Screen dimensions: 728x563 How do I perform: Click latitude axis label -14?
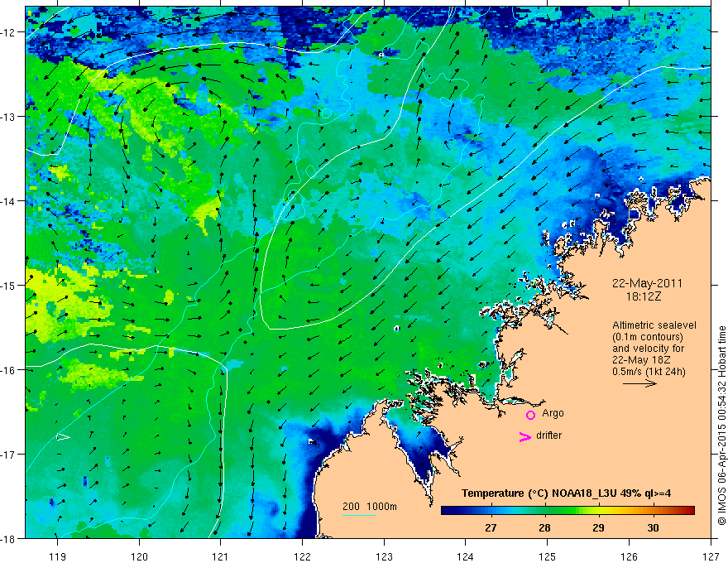pyautogui.click(x=9, y=201)
